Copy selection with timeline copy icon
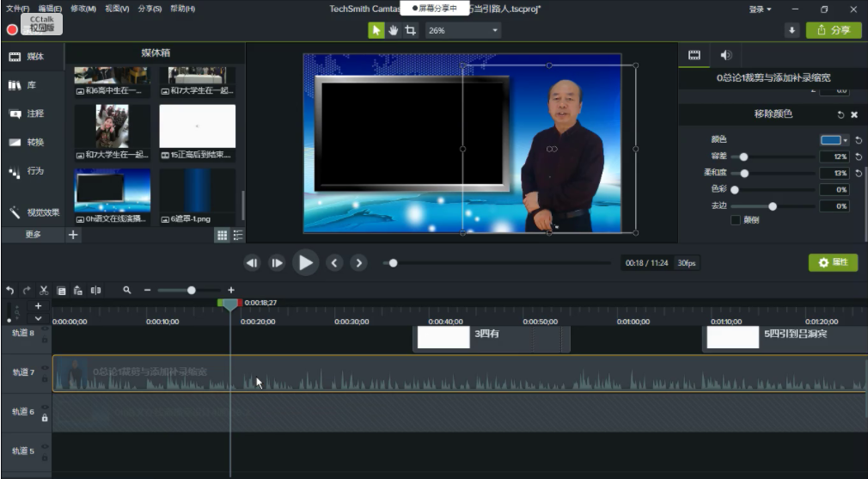This screenshot has width=868, height=479. point(61,290)
